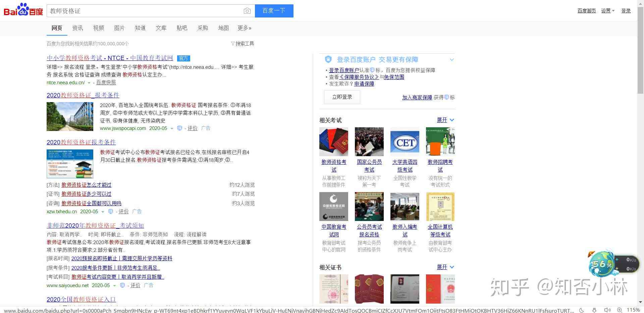Open 申请保障 link
Image resolution: width=644 pixels, height=313 pixels.
pos(364,84)
